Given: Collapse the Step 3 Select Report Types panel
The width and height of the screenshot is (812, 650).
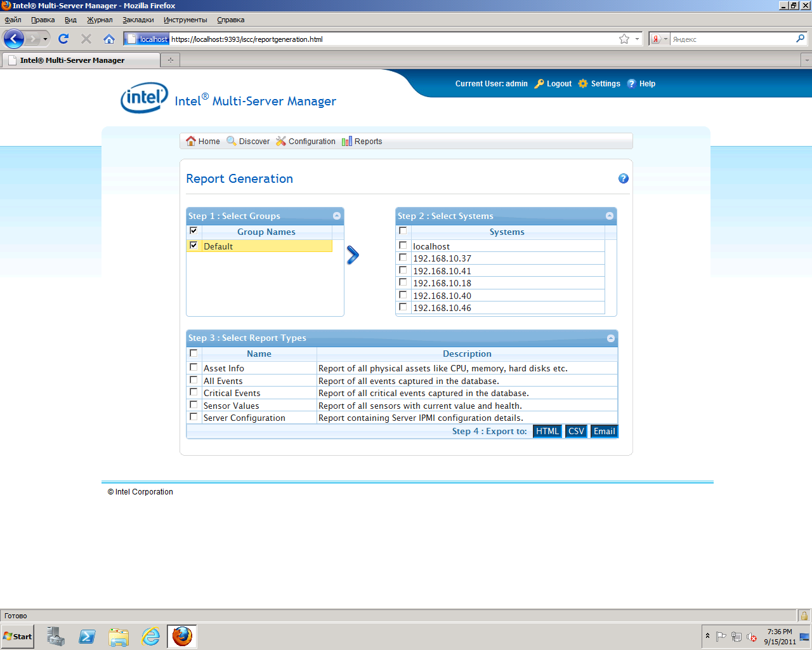Looking at the screenshot, I should (x=611, y=338).
